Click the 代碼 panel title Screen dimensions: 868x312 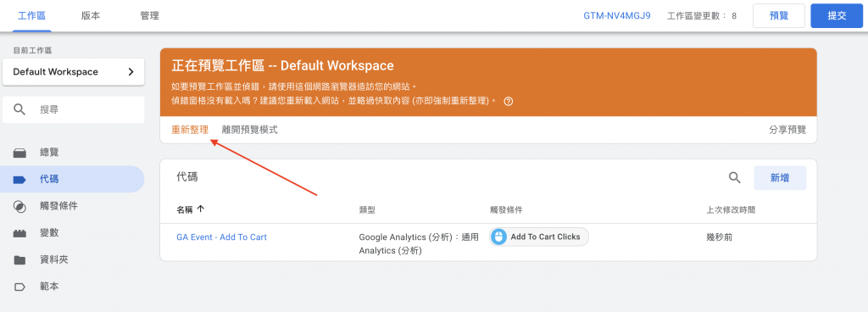[x=187, y=177]
